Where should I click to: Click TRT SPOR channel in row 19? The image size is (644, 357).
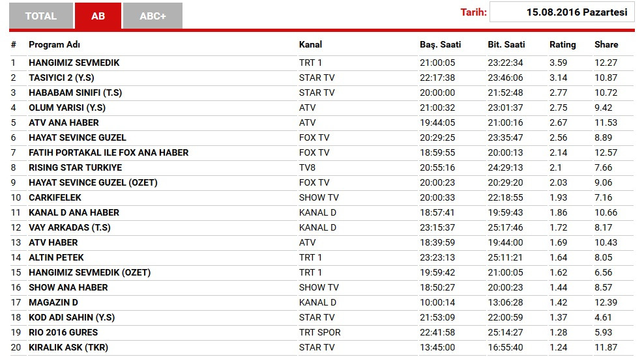coord(320,332)
